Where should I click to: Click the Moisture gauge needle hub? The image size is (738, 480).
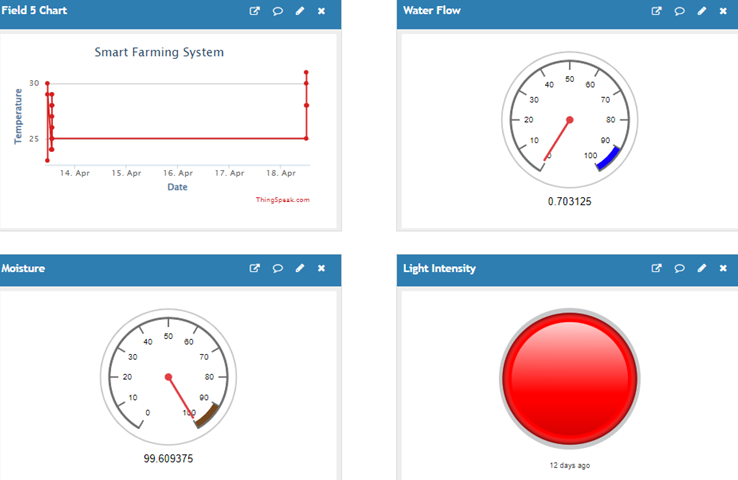tap(168, 377)
